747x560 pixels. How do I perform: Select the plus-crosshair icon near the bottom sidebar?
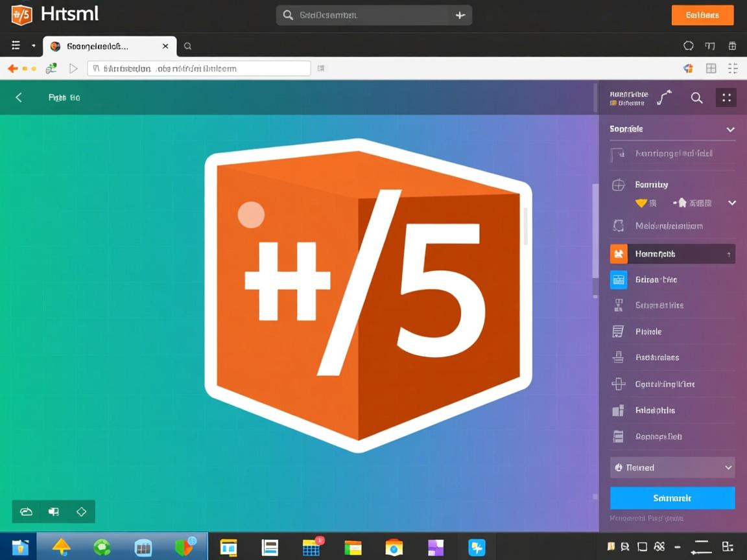pos(617,384)
